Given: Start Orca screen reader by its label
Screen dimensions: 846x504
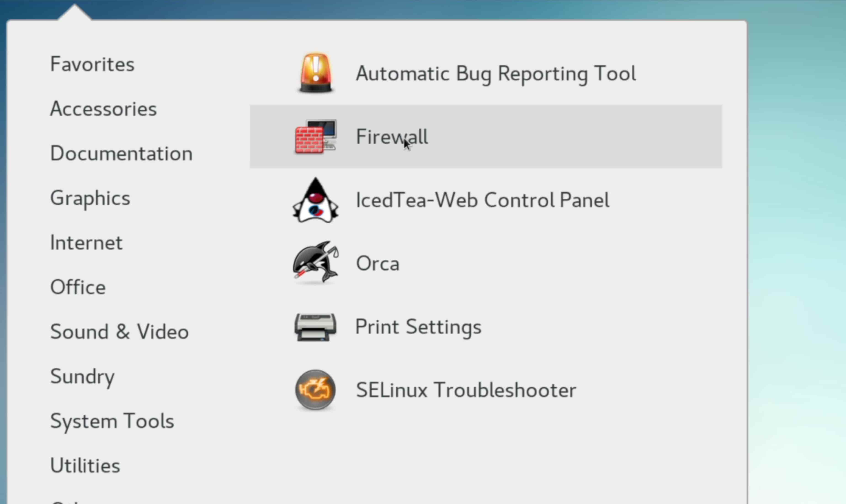Looking at the screenshot, I should pos(378,264).
